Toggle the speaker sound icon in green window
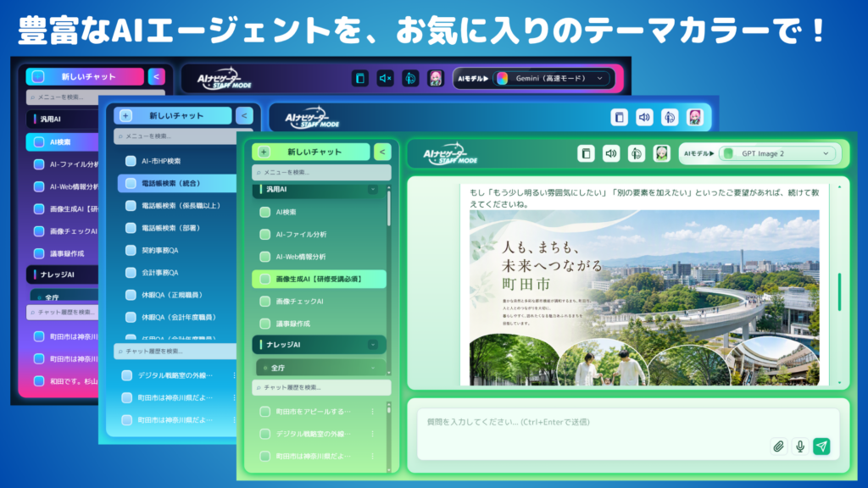 (x=611, y=153)
